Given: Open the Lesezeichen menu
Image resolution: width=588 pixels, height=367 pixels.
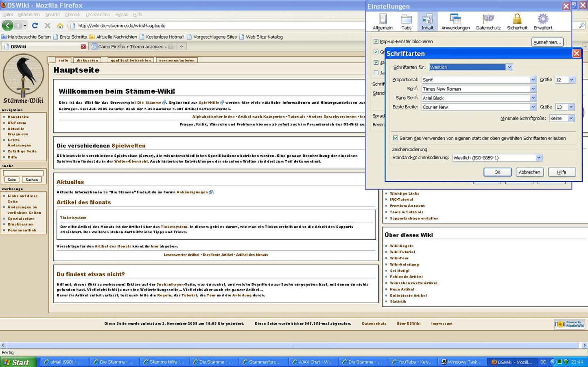Looking at the screenshot, I should (98, 15).
